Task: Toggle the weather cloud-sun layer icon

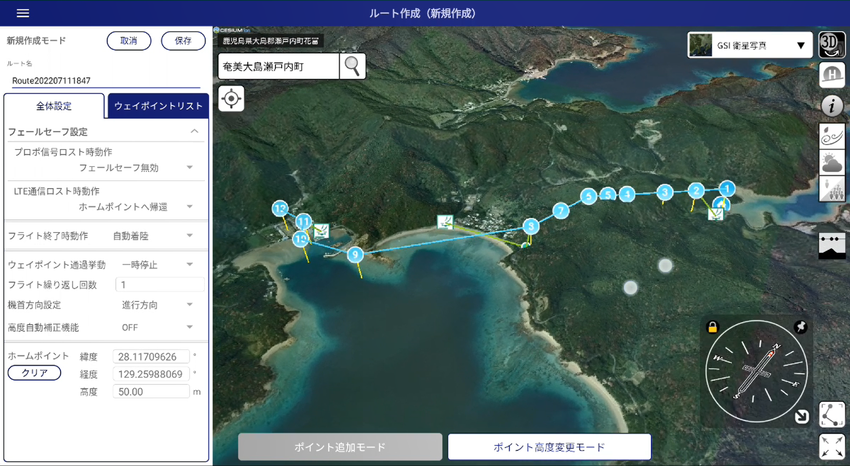Action: tap(832, 161)
